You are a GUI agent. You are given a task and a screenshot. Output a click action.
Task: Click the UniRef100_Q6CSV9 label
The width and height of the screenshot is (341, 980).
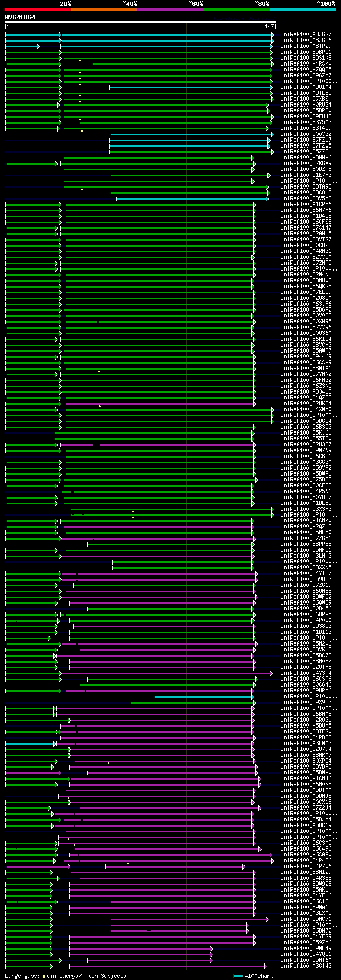(306, 363)
